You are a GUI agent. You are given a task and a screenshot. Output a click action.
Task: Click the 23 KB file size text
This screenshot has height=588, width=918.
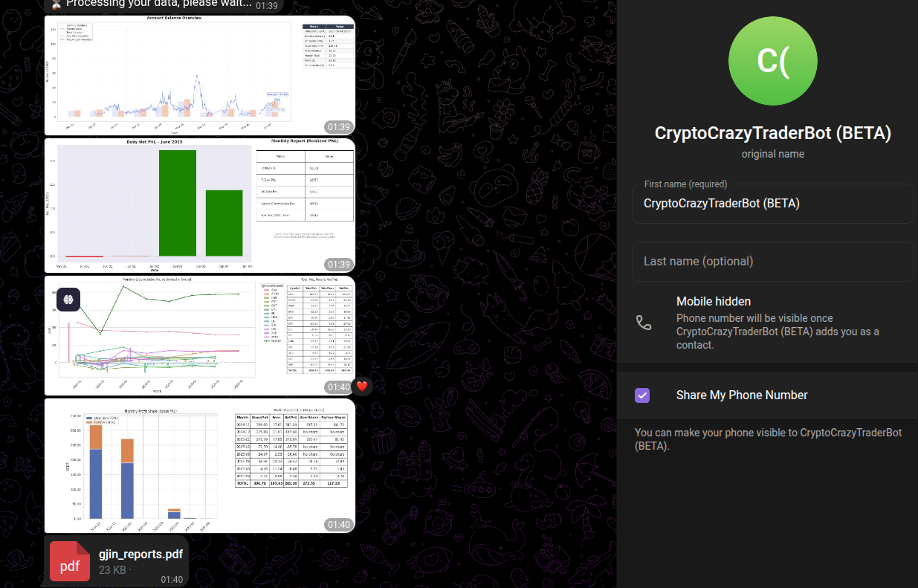pyautogui.click(x=113, y=570)
